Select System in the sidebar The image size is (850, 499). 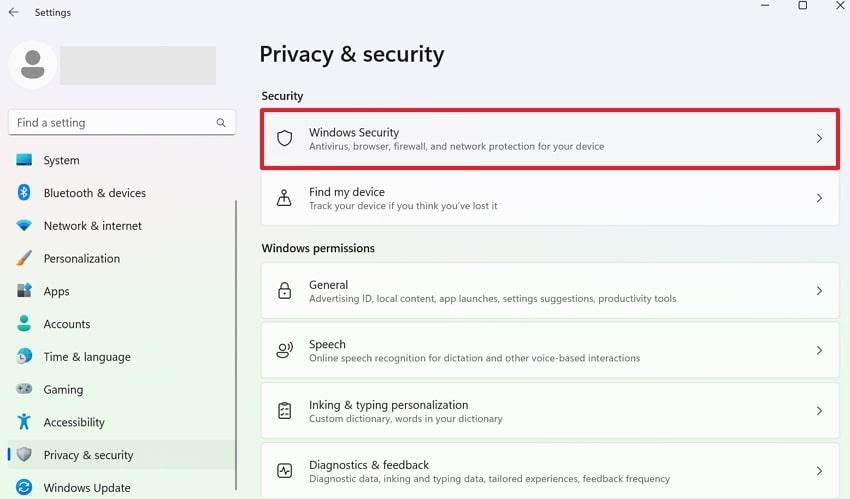[61, 160]
